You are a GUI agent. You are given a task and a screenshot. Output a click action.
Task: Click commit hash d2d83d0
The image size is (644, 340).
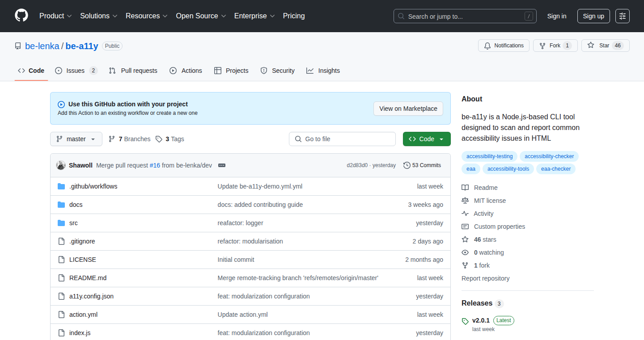357,165
